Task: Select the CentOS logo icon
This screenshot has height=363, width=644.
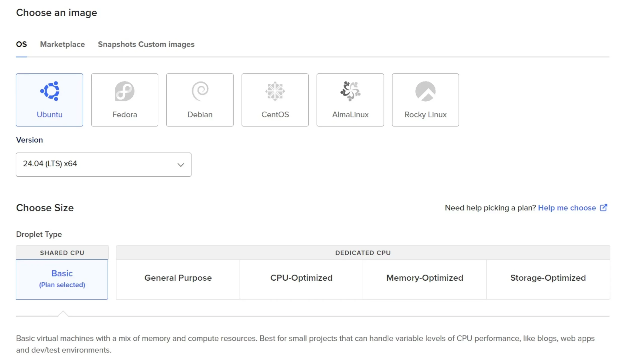Action: [x=275, y=91]
